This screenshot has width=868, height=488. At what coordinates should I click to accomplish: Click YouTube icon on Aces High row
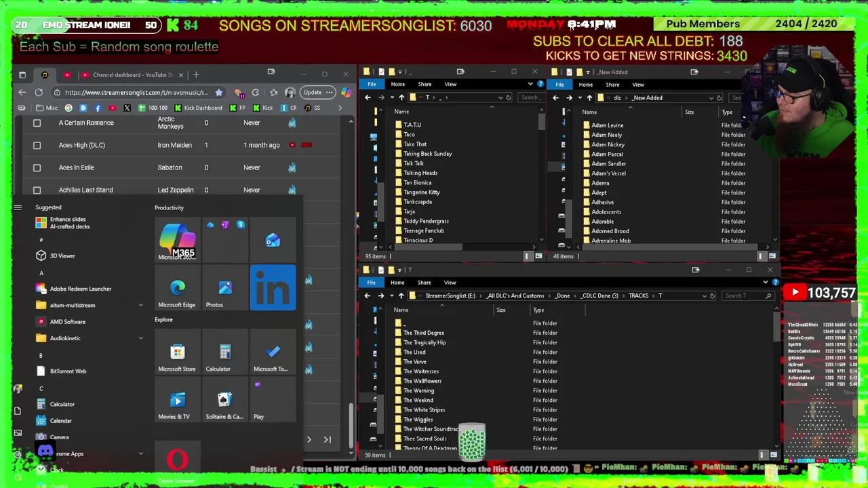(292, 145)
